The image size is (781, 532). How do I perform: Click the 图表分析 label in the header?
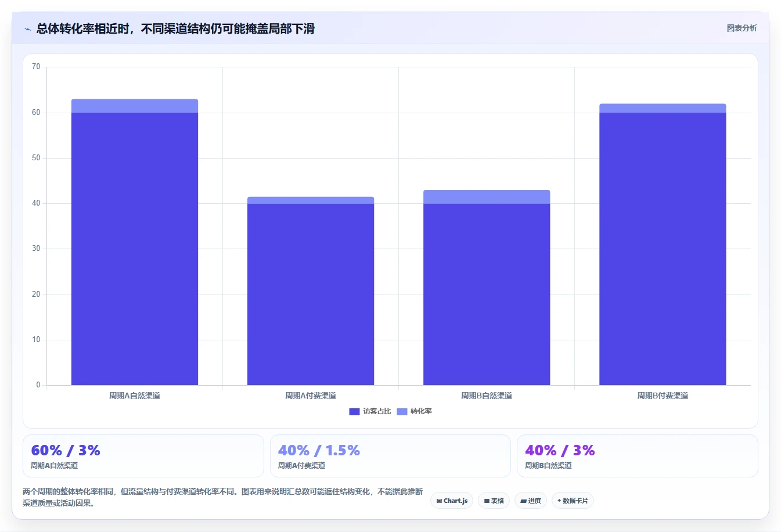(742, 28)
